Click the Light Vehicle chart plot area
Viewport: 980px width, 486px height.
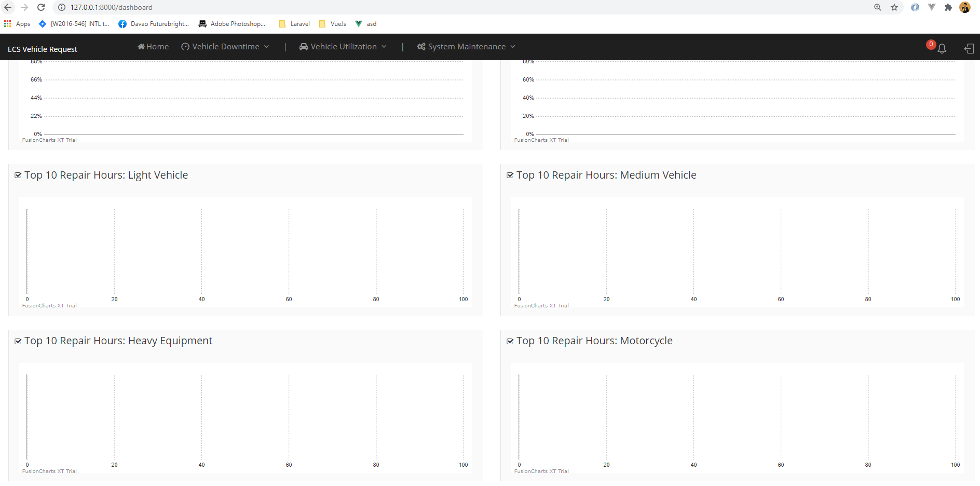coord(245,252)
